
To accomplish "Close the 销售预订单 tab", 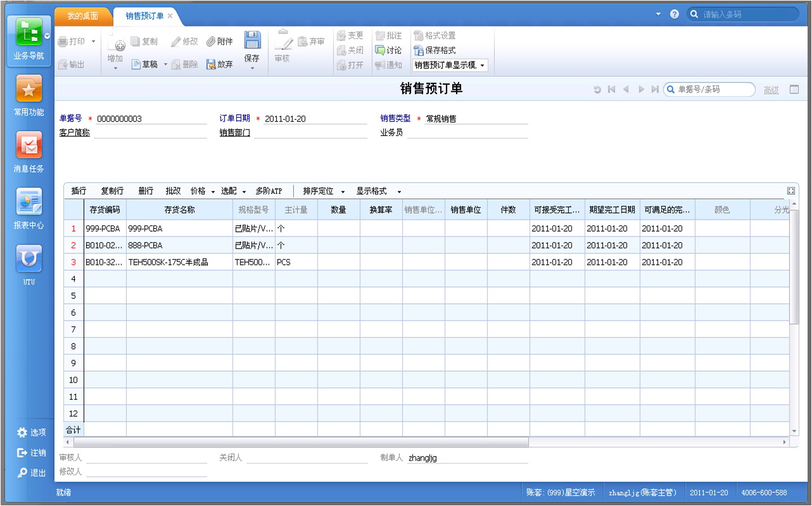I will coord(170,16).
